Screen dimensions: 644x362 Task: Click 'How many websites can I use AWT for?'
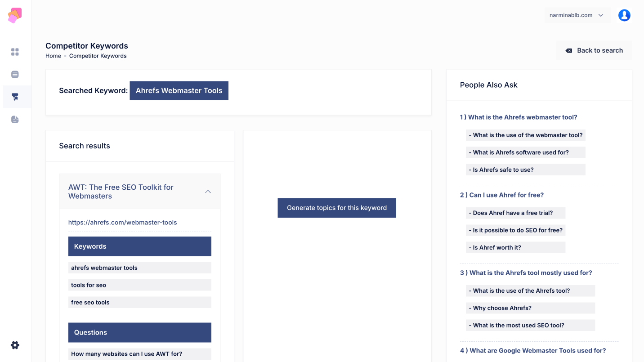pos(140,354)
